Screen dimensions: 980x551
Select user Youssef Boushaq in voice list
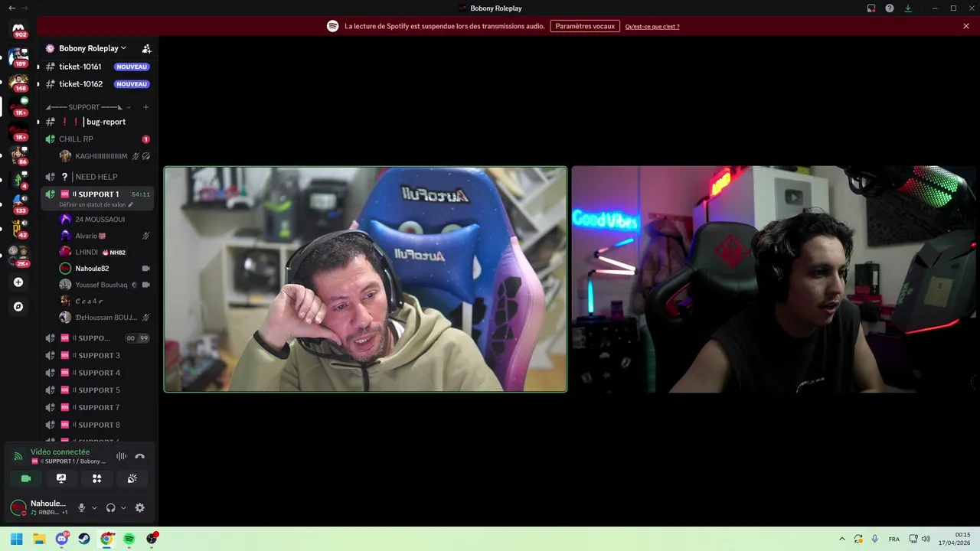tap(103, 285)
